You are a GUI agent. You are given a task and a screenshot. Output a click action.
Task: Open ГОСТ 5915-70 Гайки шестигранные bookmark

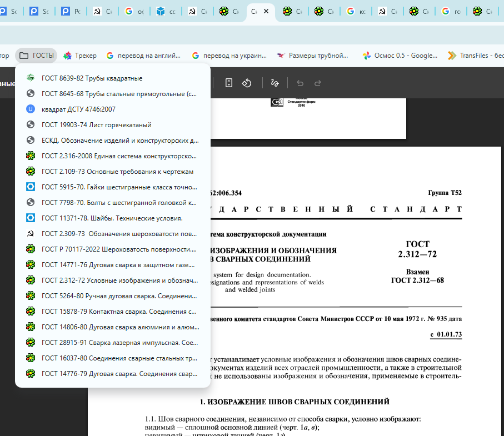click(x=113, y=187)
